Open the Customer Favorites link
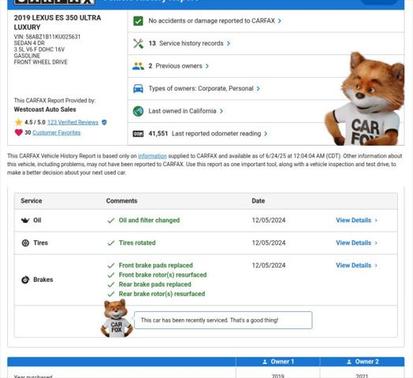Viewport: 413px width, 378px height. pyautogui.click(x=56, y=133)
